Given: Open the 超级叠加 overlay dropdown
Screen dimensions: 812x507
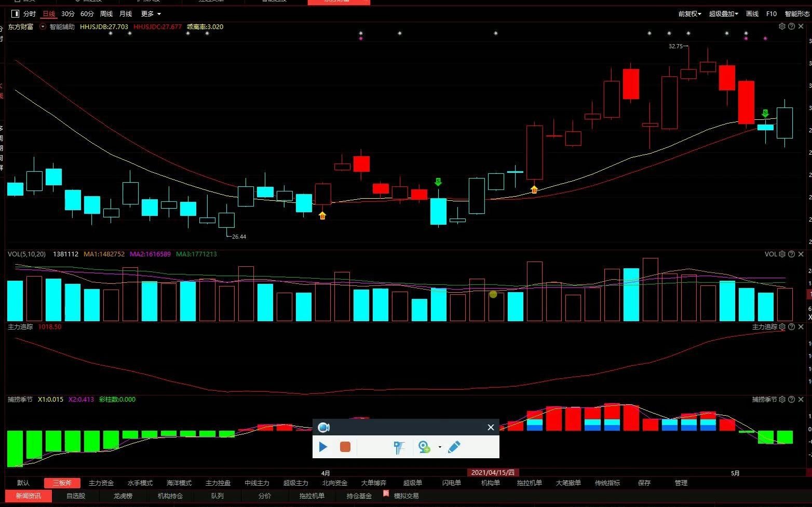Looking at the screenshot, I should point(724,14).
